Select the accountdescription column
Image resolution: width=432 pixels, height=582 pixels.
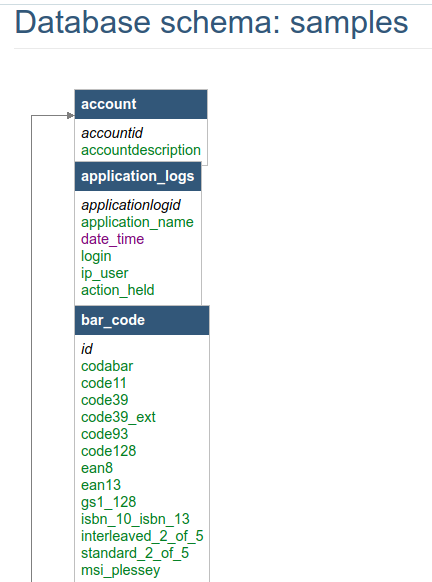pyautogui.click(x=141, y=150)
